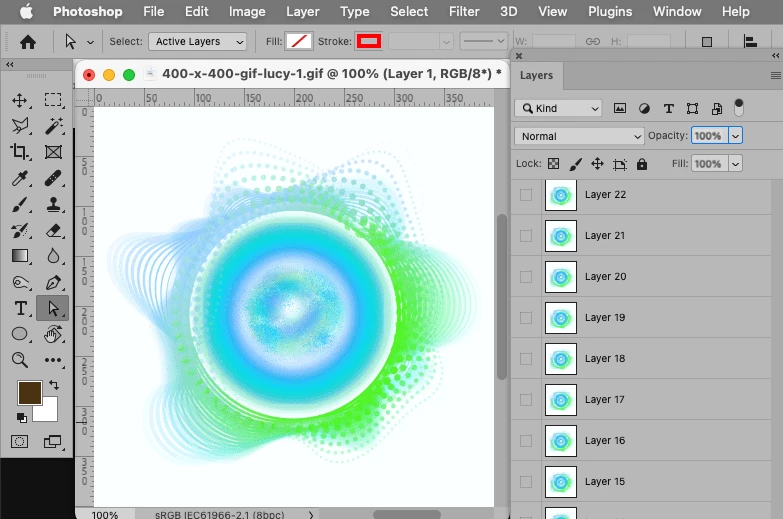Select the Dodge tool
This screenshot has width=783, height=519.
tap(20, 283)
